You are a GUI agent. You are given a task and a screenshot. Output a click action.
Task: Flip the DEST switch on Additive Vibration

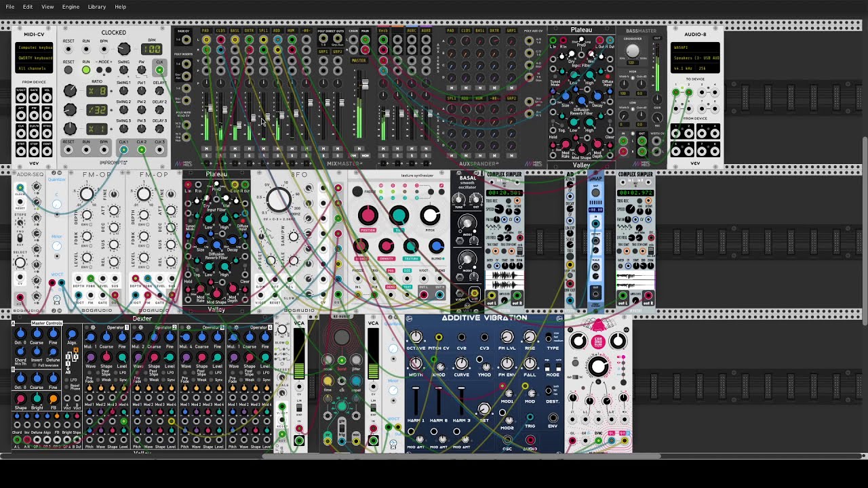(548, 390)
